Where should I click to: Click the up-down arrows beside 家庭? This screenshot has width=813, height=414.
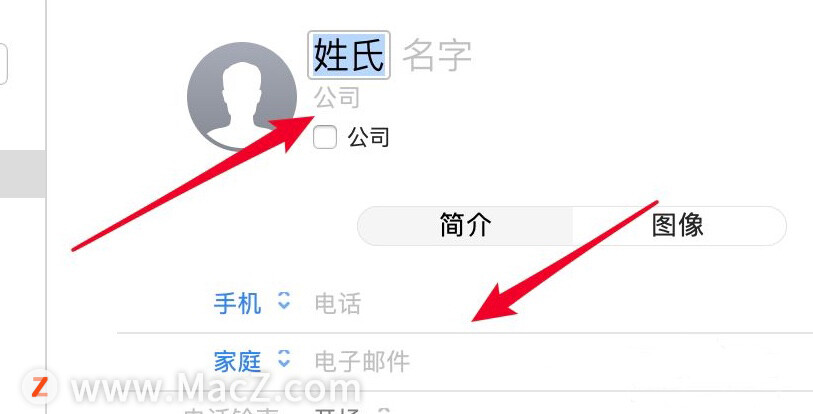284,358
